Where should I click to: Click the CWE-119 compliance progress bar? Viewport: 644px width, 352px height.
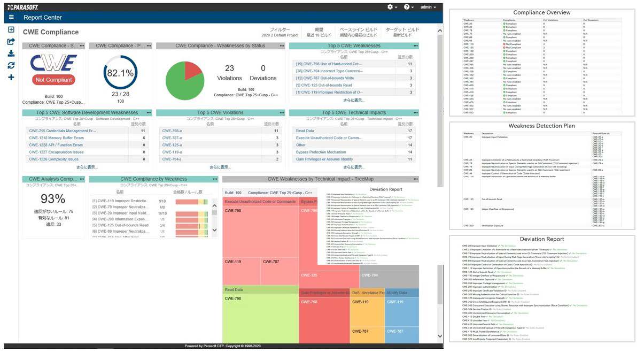pyautogui.click(x=192, y=201)
